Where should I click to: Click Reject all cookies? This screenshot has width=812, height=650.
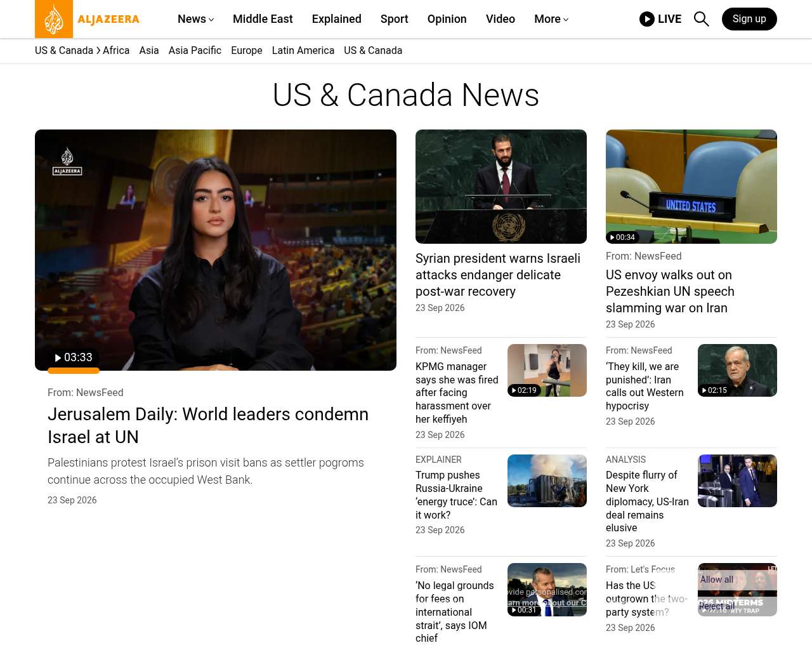[x=717, y=606]
